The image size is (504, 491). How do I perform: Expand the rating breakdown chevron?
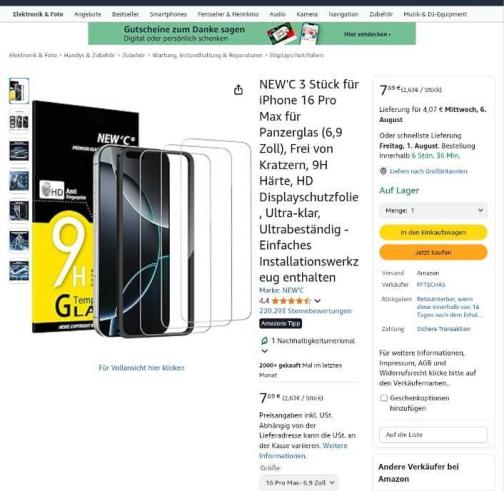[x=317, y=301]
